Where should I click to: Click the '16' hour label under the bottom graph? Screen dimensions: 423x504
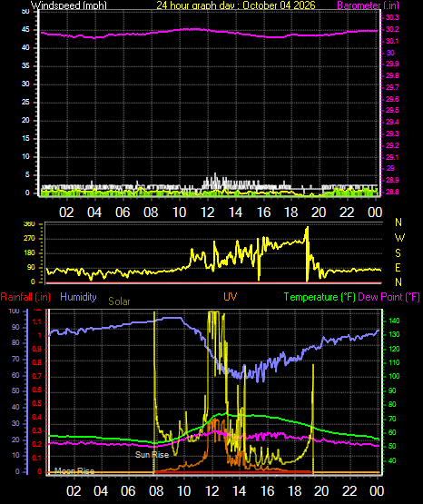pos(267,491)
